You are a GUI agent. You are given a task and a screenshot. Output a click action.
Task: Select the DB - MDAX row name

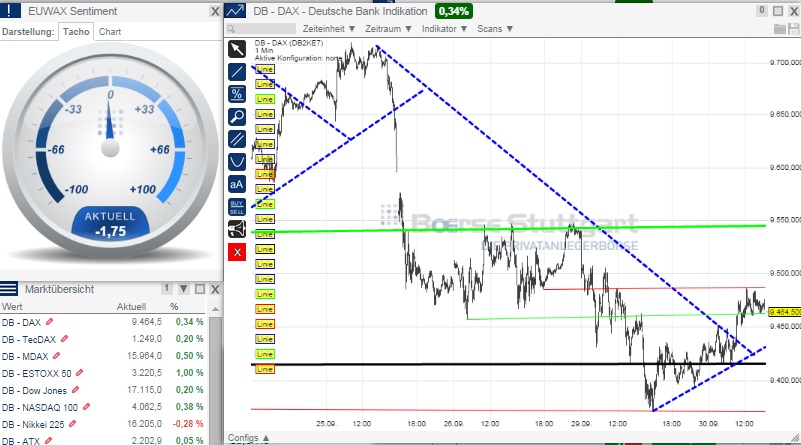click(25, 356)
